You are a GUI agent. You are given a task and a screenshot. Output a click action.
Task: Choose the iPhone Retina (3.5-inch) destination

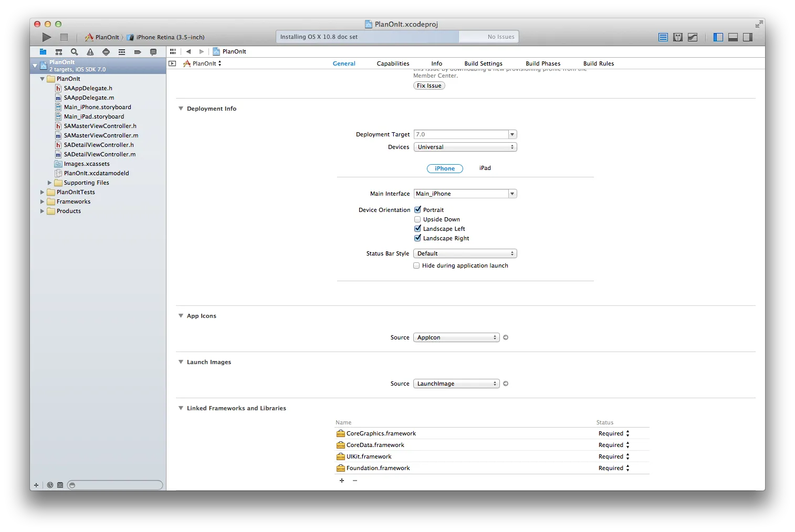[165, 37]
